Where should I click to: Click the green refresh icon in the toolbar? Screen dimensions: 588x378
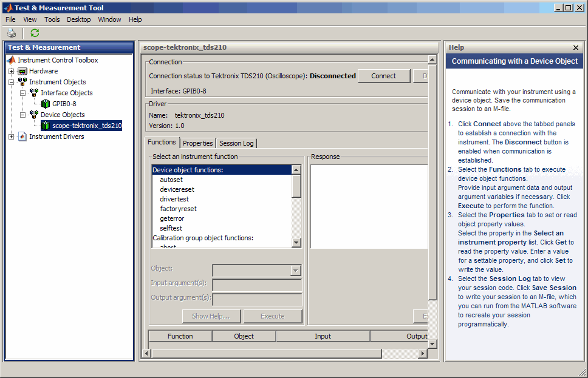pyautogui.click(x=35, y=33)
